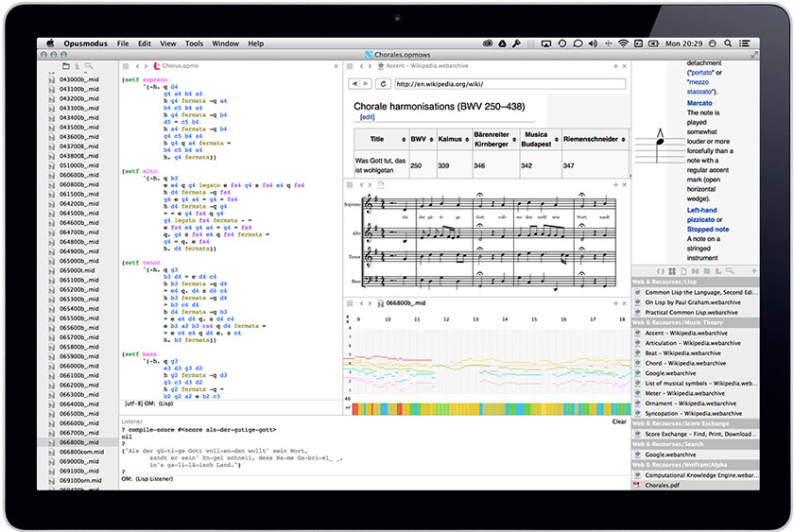Viewport: 794px width, 532px height.
Task: Reload the Wikipedia web page
Action: click(x=384, y=84)
